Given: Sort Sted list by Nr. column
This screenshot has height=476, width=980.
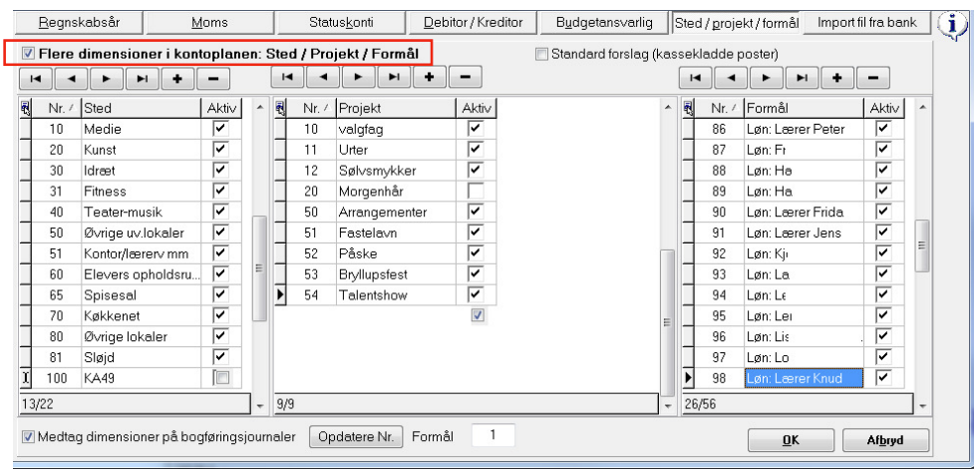Looking at the screenshot, I should pos(56,108).
